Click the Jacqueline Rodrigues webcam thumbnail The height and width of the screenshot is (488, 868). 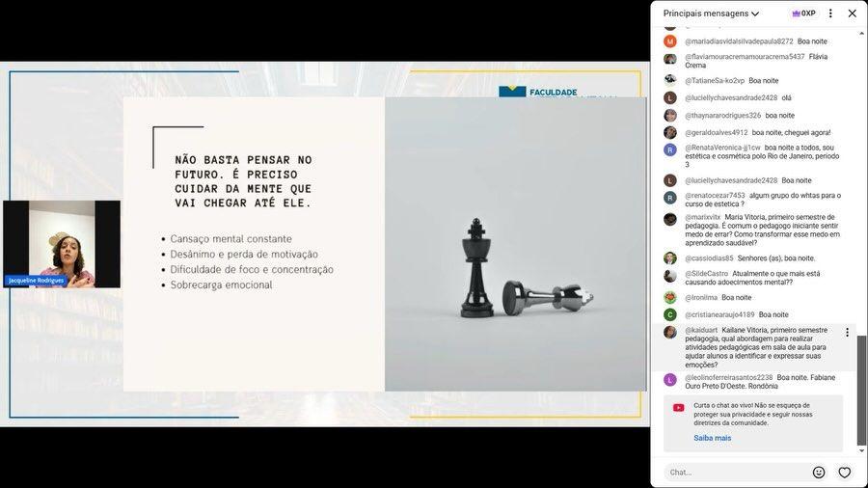point(62,243)
